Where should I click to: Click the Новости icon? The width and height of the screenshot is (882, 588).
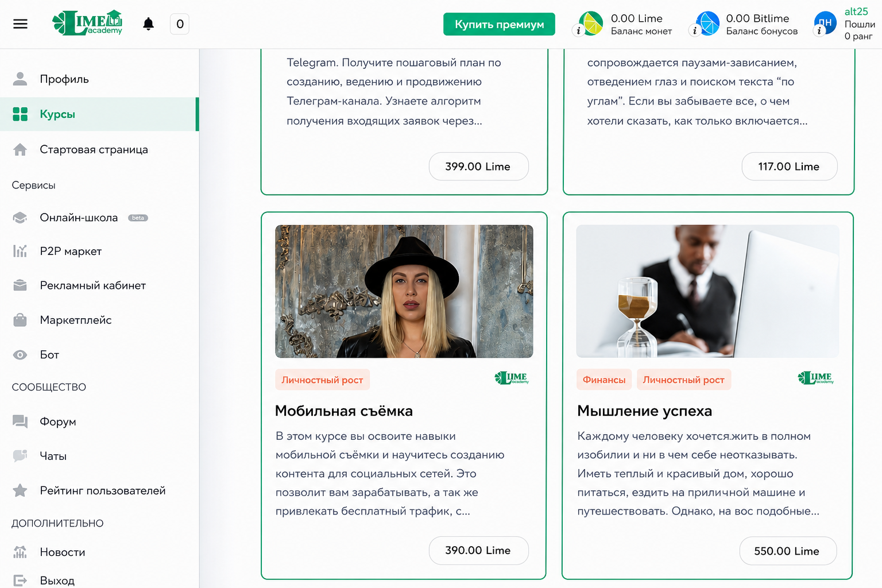(x=20, y=552)
